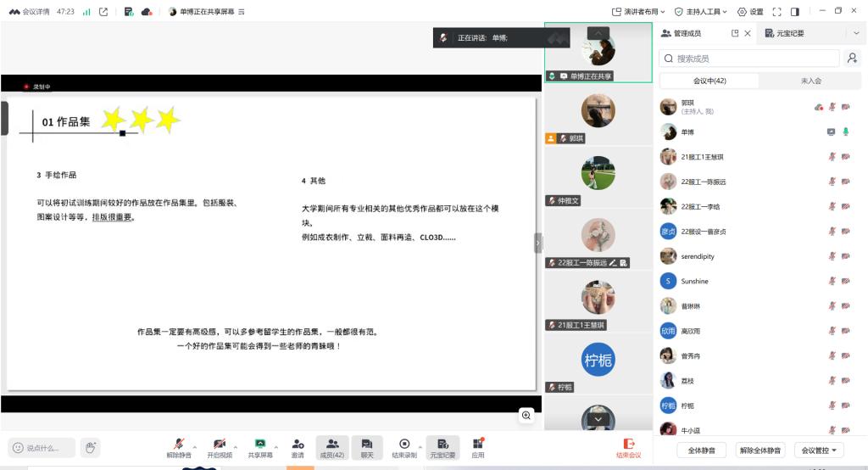Open the 聊天 chat panel

click(x=367, y=445)
